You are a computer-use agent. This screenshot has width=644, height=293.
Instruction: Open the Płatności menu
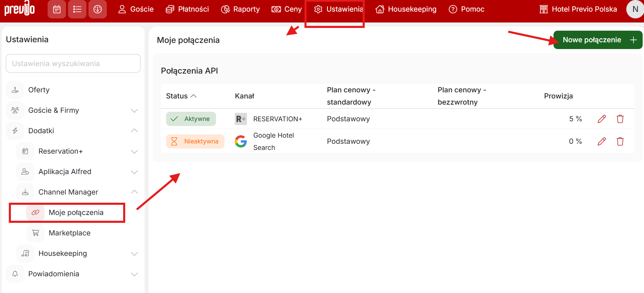pyautogui.click(x=187, y=9)
